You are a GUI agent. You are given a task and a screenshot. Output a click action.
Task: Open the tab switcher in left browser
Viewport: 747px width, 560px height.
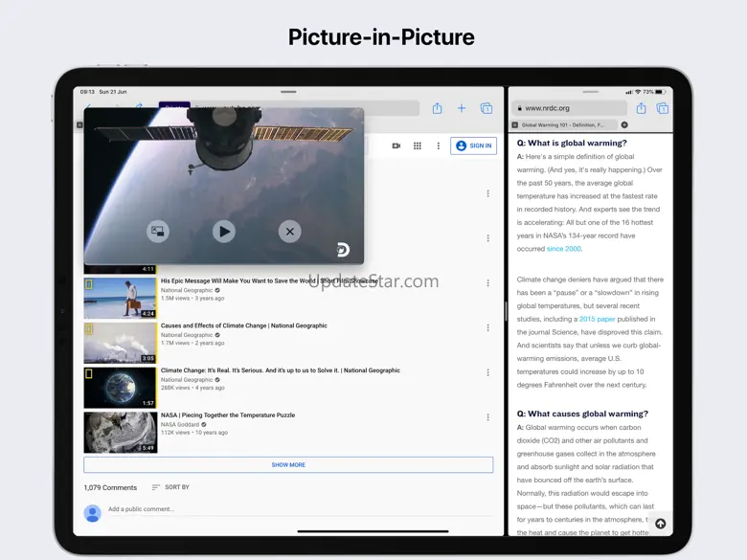click(x=487, y=109)
